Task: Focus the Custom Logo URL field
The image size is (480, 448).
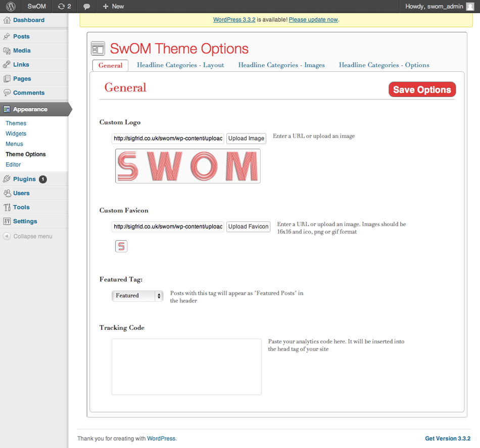Action: (168, 139)
